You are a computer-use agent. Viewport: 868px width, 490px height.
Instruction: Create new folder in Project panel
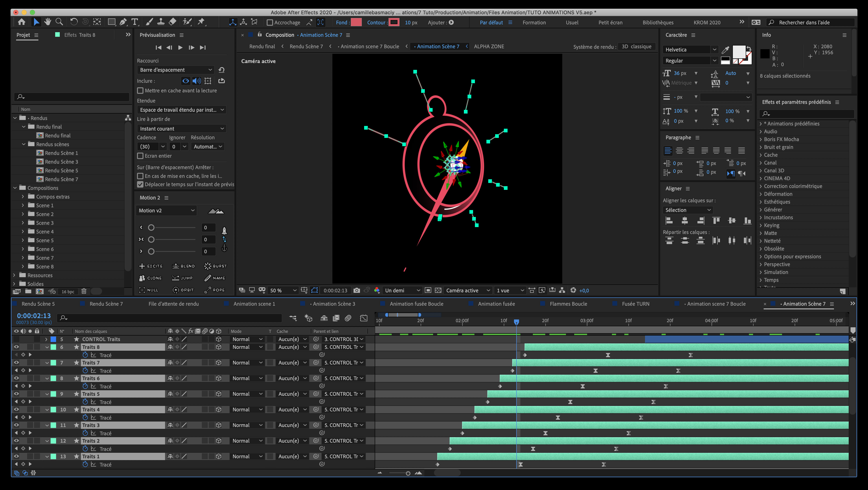[x=28, y=291]
